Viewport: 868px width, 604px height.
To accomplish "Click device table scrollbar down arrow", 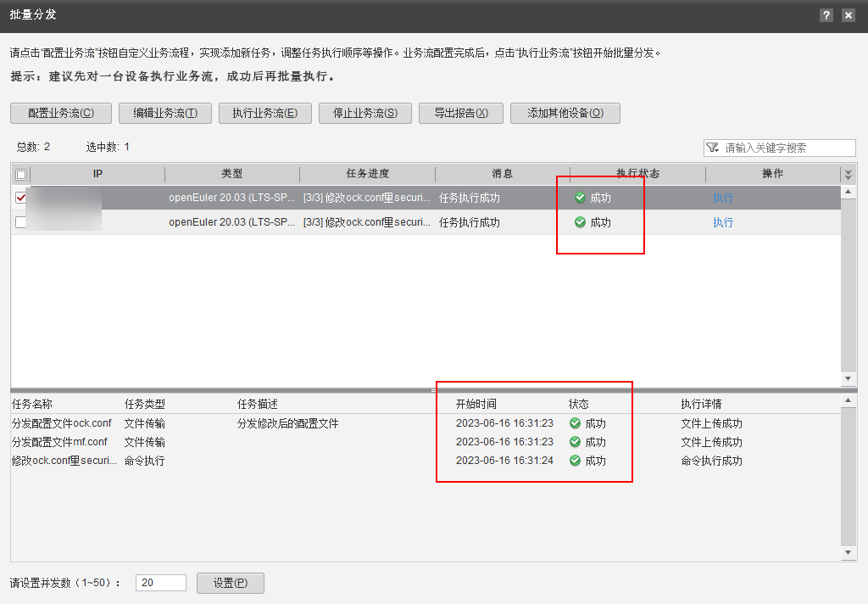I will pyautogui.click(x=848, y=378).
